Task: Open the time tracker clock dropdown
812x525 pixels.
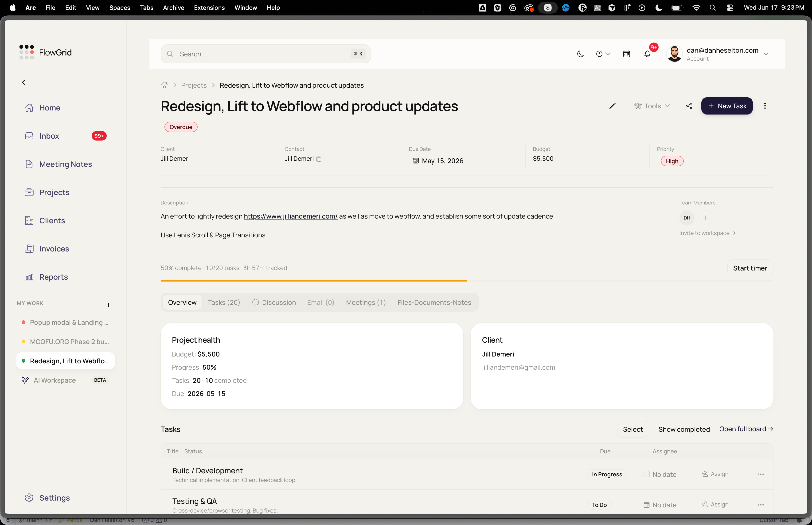Action: [603, 54]
